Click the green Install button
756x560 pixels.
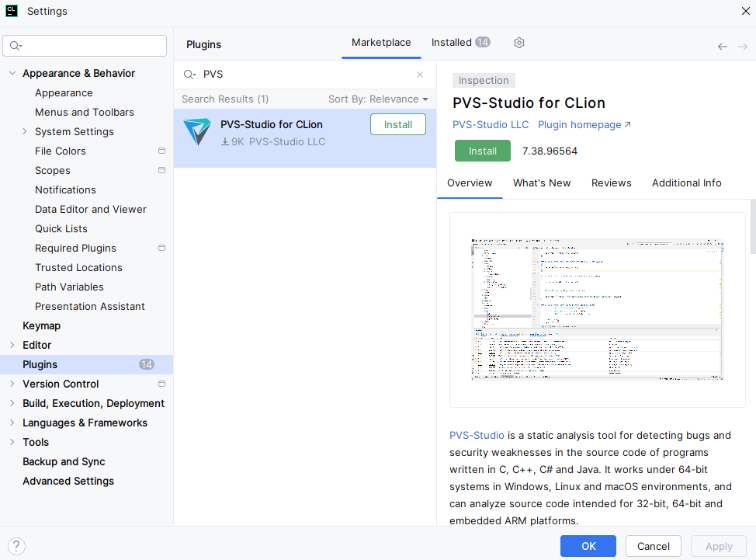(x=482, y=151)
